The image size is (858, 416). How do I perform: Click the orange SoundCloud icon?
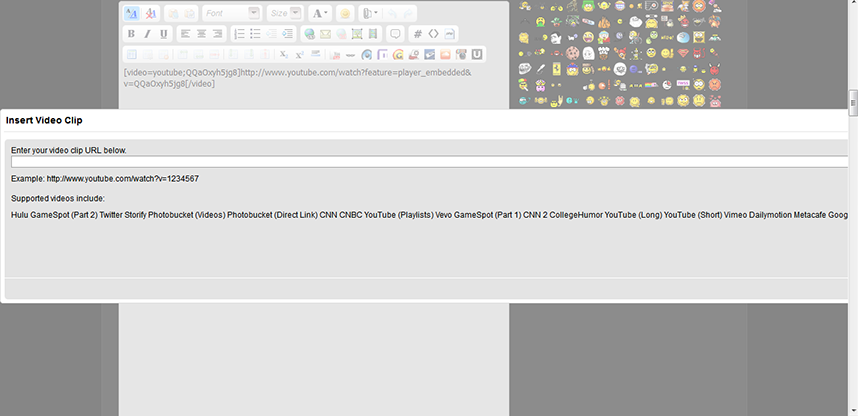point(445,55)
